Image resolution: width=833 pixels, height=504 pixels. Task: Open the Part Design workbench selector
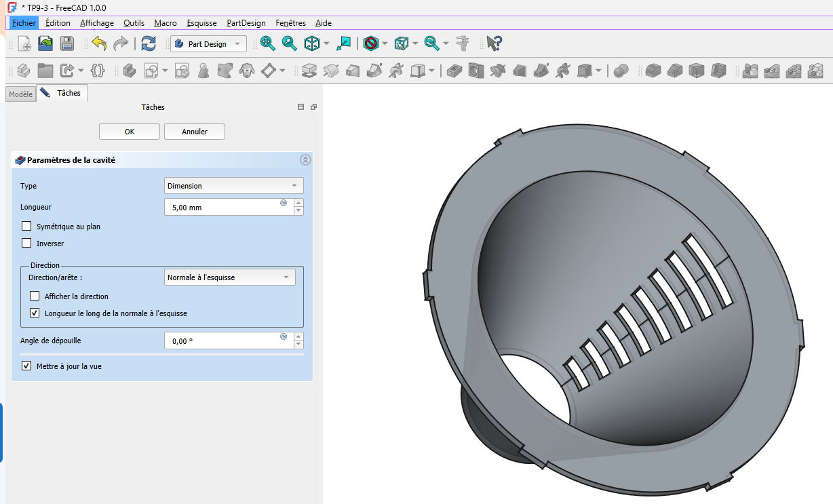[x=208, y=44]
